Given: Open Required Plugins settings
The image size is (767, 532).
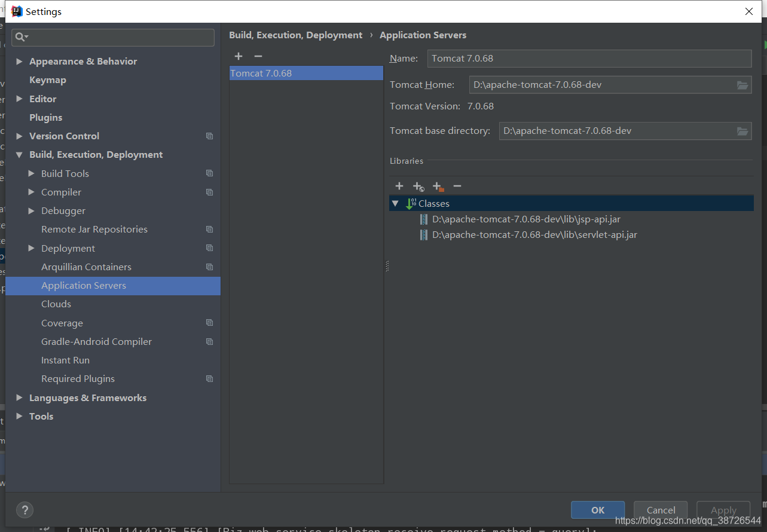Looking at the screenshot, I should (78, 379).
